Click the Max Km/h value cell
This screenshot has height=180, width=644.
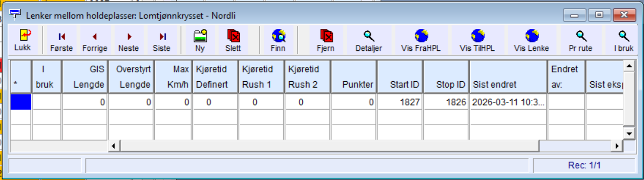coord(173,102)
